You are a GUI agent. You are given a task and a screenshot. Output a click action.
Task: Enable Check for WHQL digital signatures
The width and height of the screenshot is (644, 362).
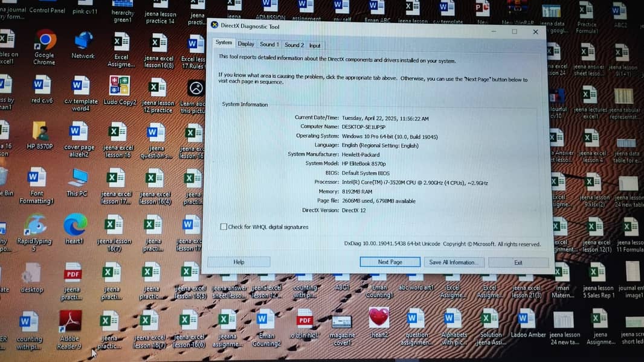coord(224,227)
